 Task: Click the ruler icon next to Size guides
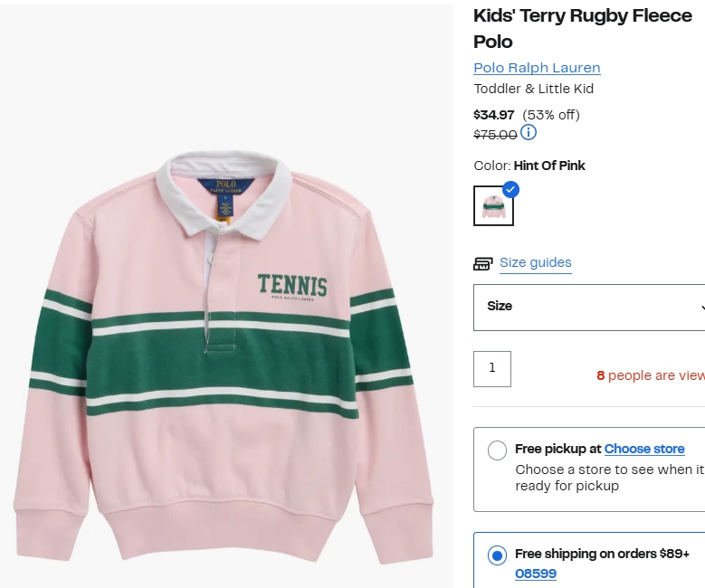tap(483, 263)
